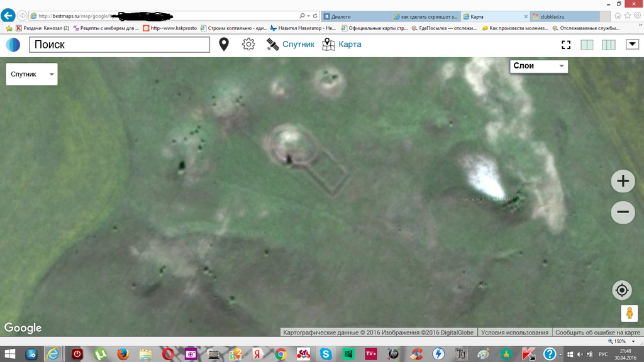Open the Paint palette taskbar icon
644x362 pixels.
pyautogui.click(x=483, y=354)
